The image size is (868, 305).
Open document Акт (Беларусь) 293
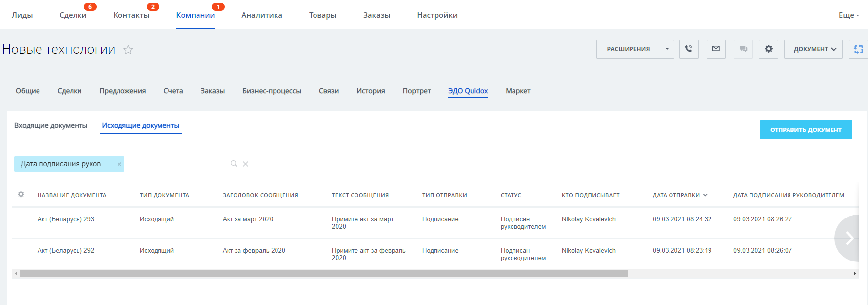click(x=66, y=219)
